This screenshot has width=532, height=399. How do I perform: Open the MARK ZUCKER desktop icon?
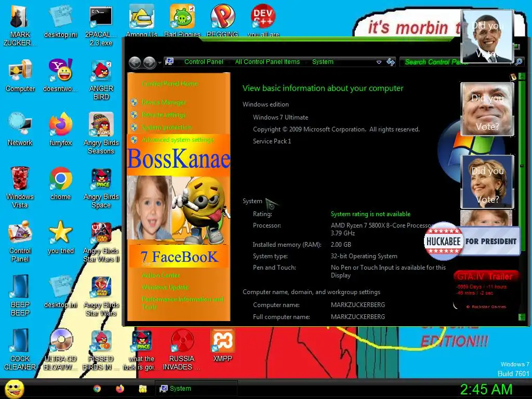coord(20,25)
